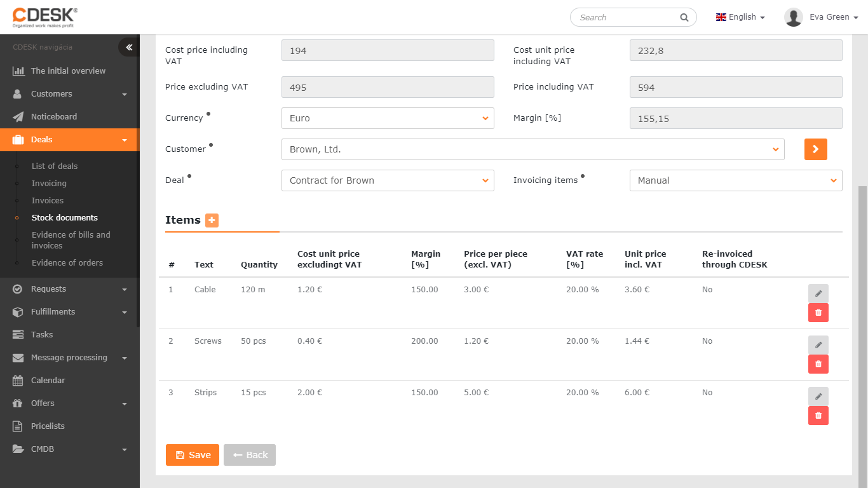Open Invoices submenu item
Screen dimensions: 868x488
(48, 200)
